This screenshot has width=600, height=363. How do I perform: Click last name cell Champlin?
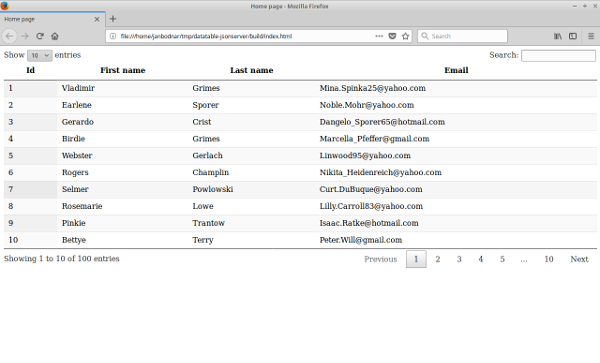coord(210,172)
